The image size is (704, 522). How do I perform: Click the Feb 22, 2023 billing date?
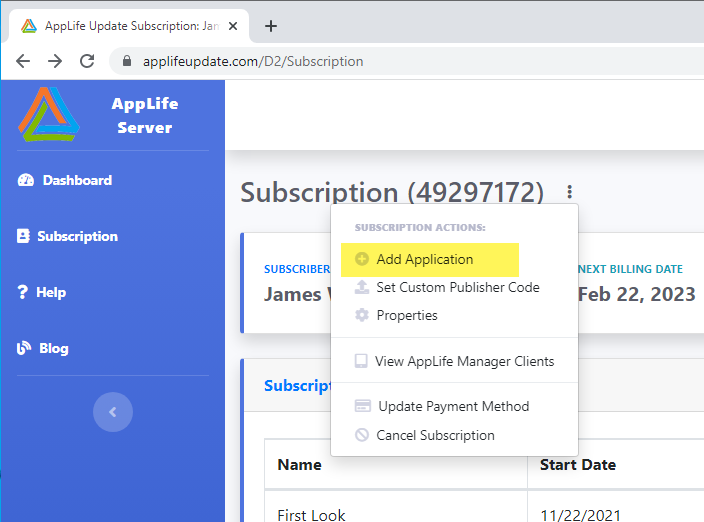click(x=637, y=294)
